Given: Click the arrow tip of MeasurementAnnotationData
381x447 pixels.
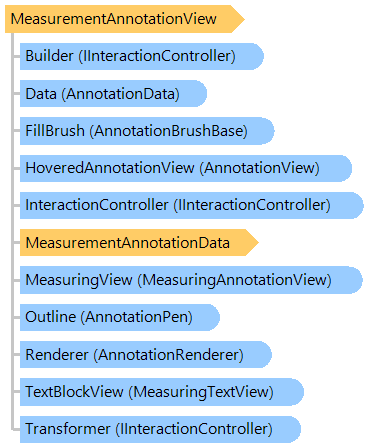Looking at the screenshot, I should (x=253, y=243).
